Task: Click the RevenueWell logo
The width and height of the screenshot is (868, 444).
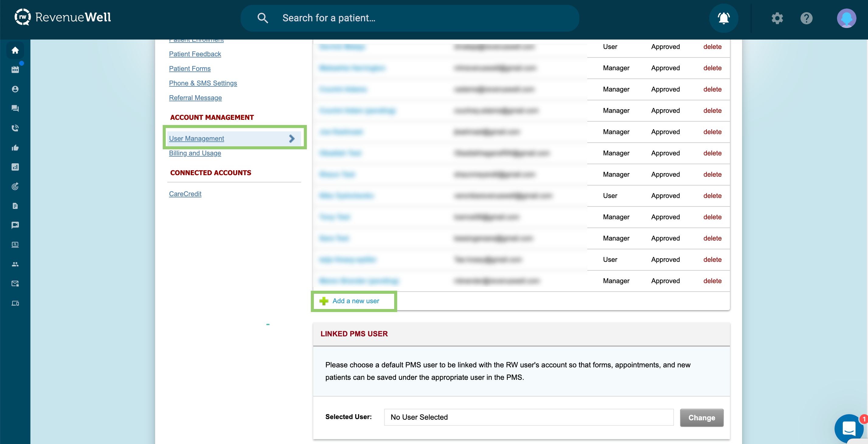Action: click(x=63, y=17)
